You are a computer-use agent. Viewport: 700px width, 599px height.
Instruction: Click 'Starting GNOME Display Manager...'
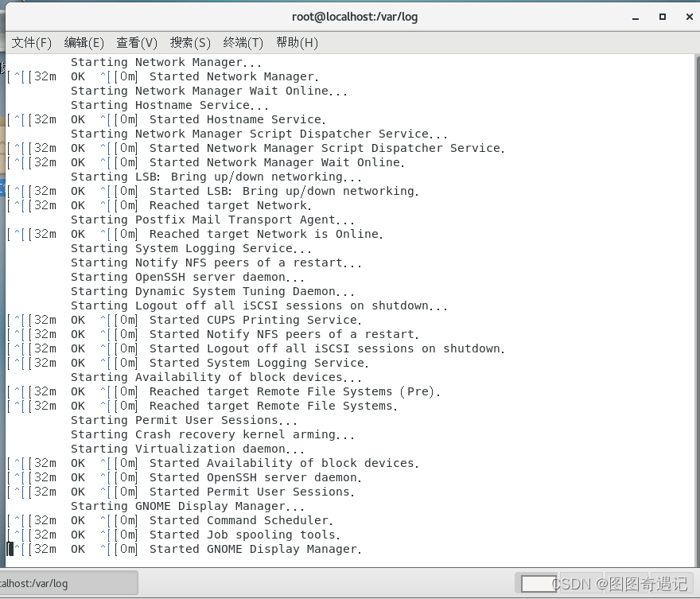pyautogui.click(x=188, y=505)
